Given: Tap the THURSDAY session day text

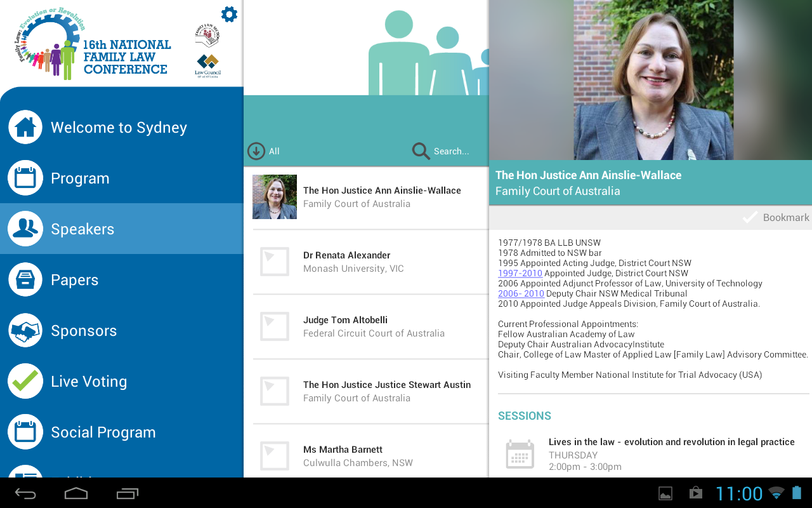Looking at the screenshot, I should [573, 455].
